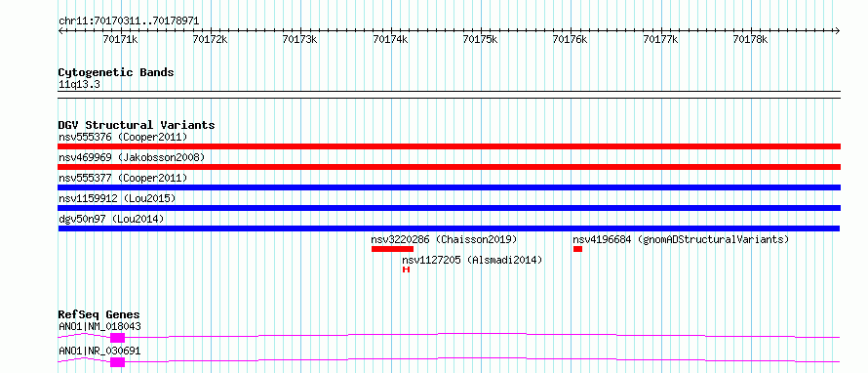Click the blue dgv50n97 variant bar
The height and width of the screenshot is (373, 868).
(449, 228)
